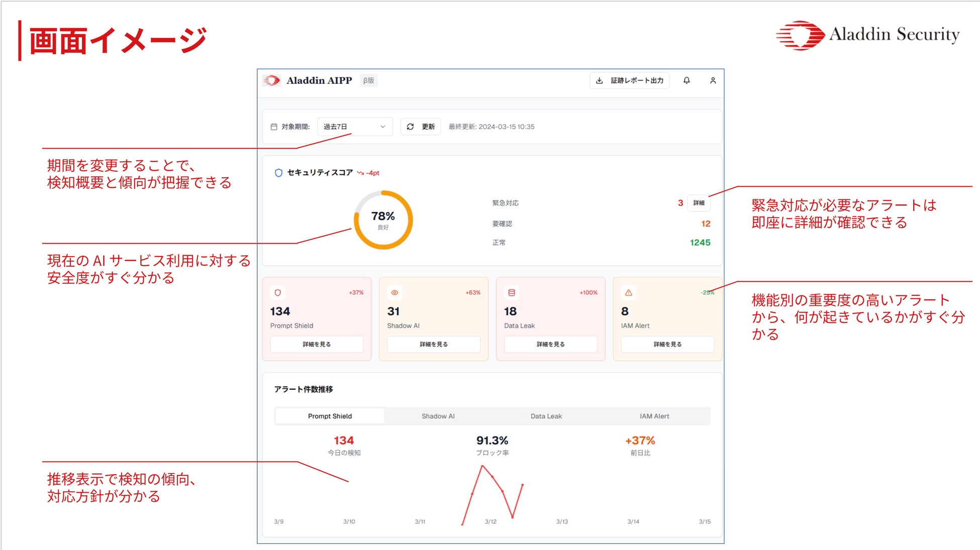Click the Aladdin AIPP logo icon
The height and width of the screenshot is (550, 980).
(272, 80)
